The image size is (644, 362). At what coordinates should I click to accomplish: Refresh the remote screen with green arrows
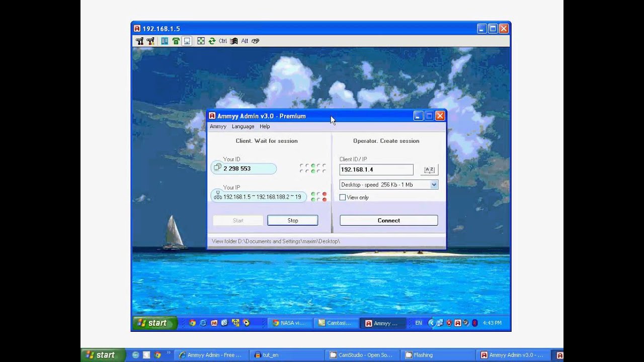pos(212,41)
